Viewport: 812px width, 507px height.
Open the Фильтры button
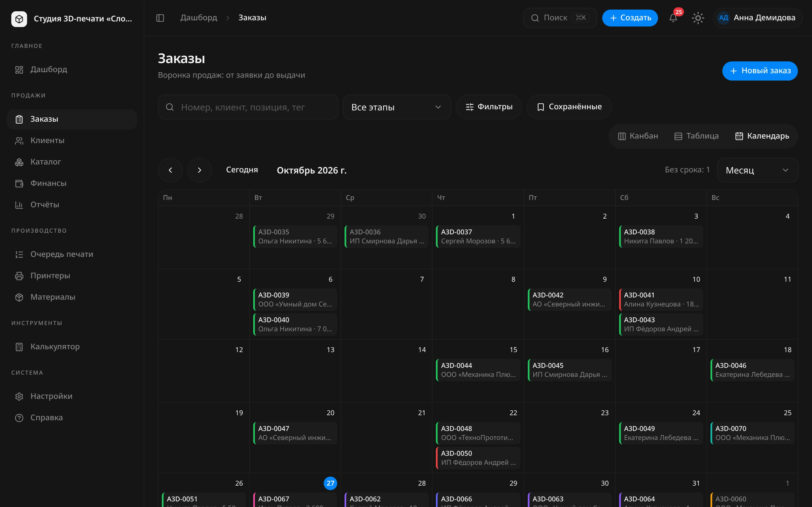489,107
